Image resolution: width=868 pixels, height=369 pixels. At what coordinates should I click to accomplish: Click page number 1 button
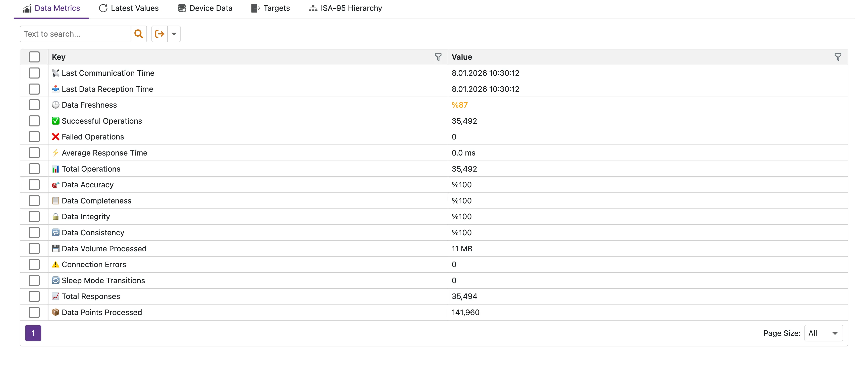click(x=33, y=333)
